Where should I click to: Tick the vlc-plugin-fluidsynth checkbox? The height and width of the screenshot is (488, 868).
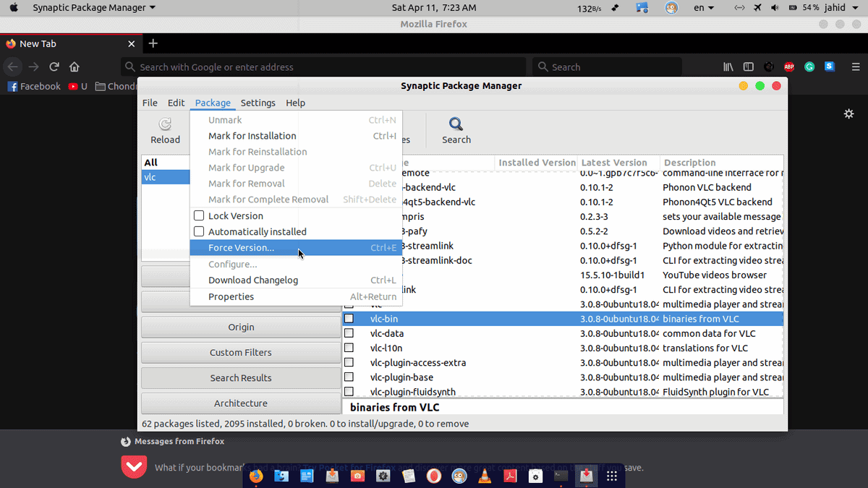pos(349,391)
